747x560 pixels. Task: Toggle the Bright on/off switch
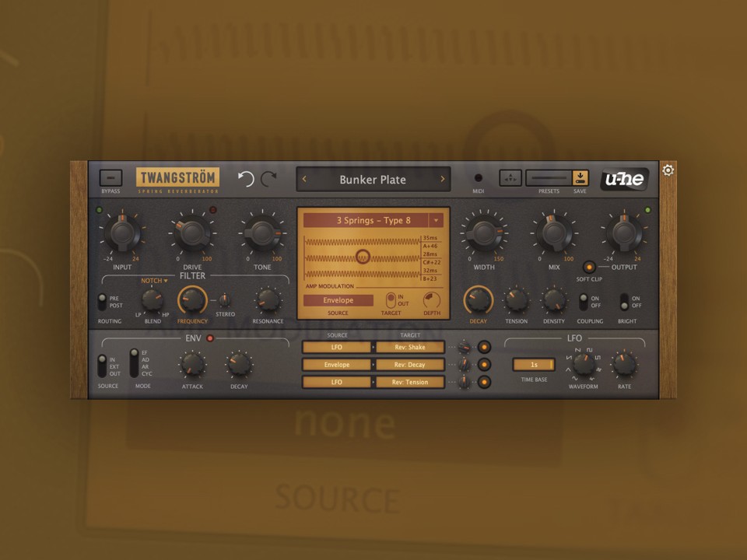[x=624, y=302]
